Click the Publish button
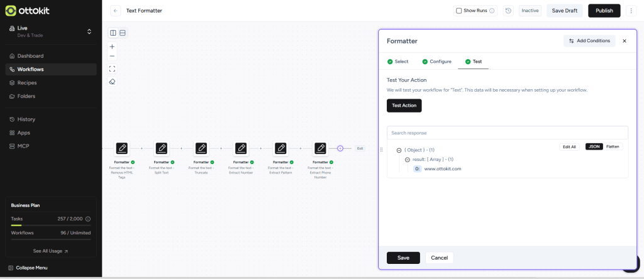Image resolution: width=644 pixels, height=279 pixels. pos(604,11)
